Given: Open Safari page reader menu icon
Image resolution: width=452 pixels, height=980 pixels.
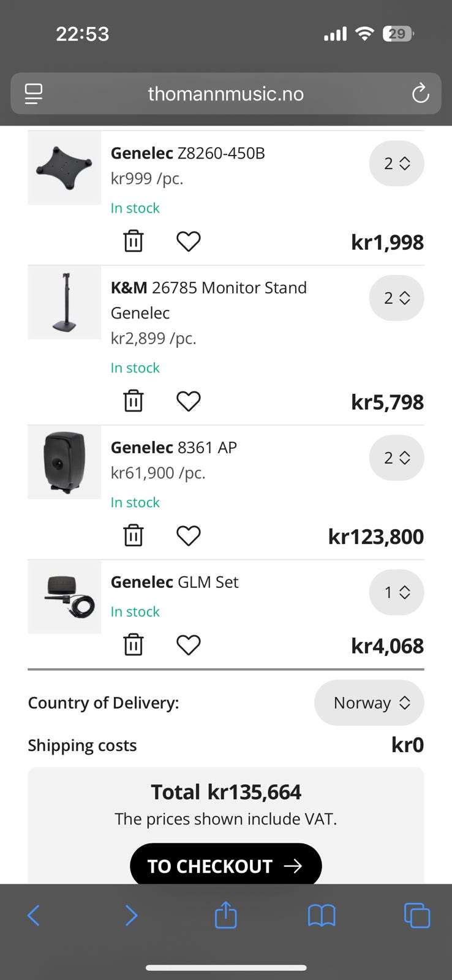Looking at the screenshot, I should pyautogui.click(x=34, y=94).
